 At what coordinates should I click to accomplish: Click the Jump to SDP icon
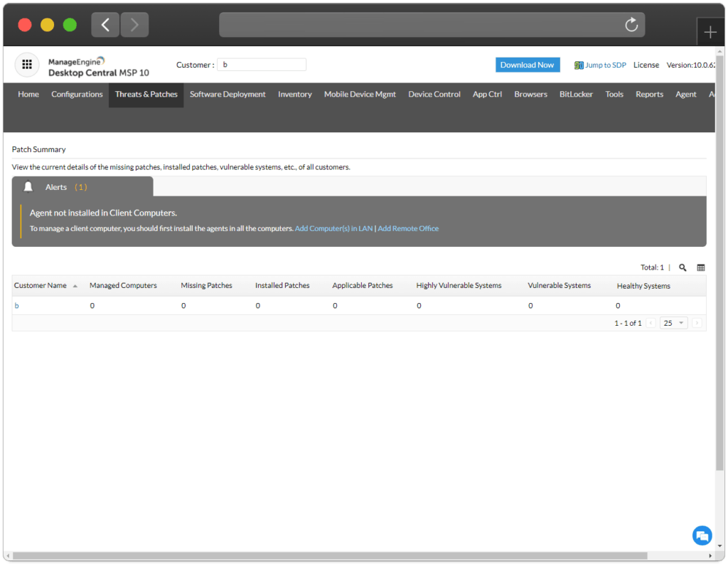579,65
